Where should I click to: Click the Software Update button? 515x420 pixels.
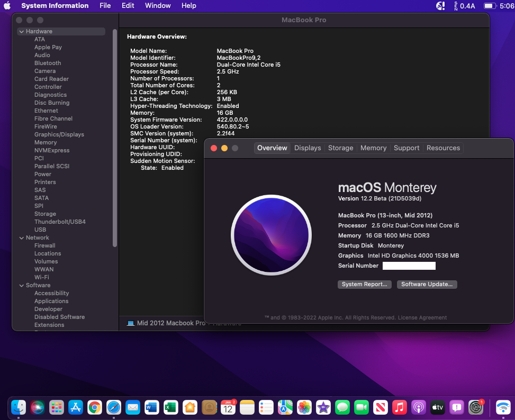tap(427, 285)
